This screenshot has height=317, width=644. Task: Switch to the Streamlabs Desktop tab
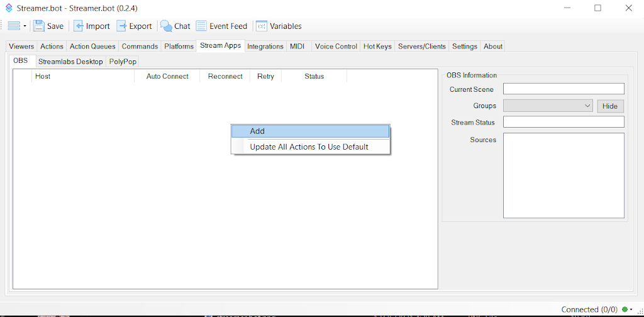coord(70,62)
